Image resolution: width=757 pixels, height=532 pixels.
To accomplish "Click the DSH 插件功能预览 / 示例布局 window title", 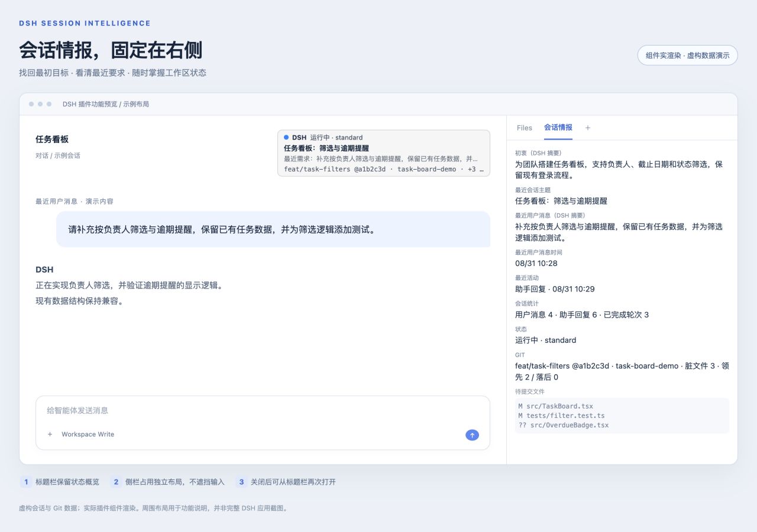I will tap(106, 104).
